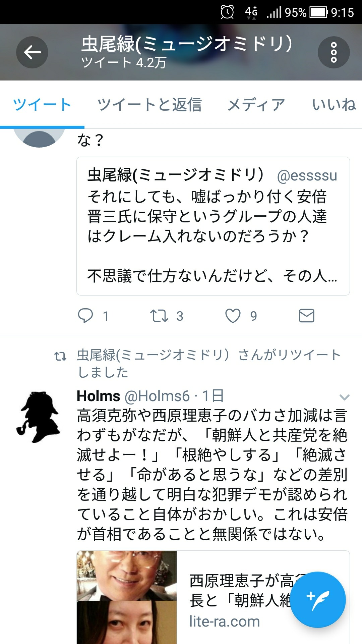
Task: Open @Holms6 username link
Action: pyautogui.click(x=157, y=396)
